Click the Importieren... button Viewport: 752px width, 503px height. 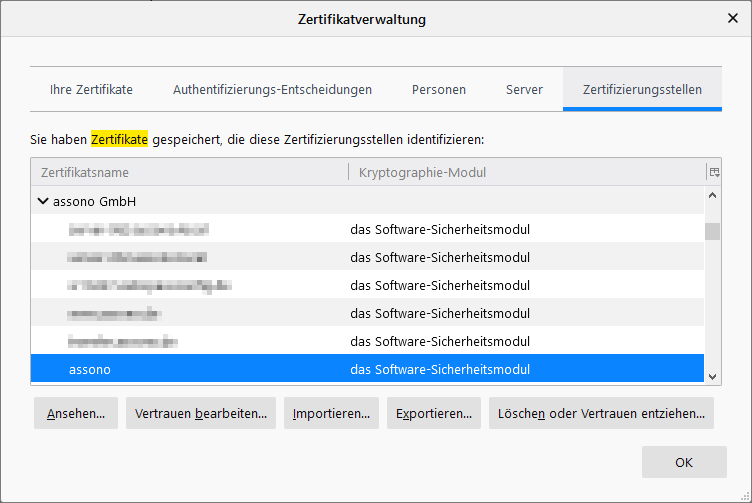pyautogui.click(x=331, y=413)
